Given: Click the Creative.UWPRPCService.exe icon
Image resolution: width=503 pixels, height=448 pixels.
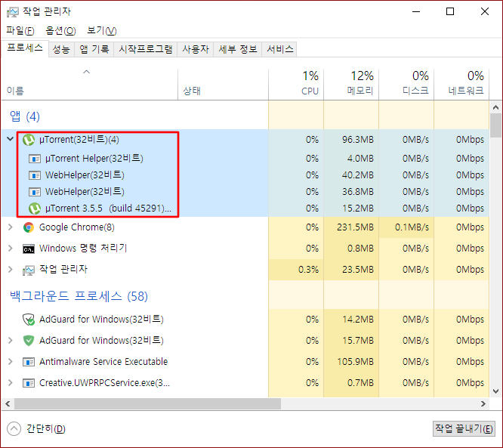Looking at the screenshot, I should pos(29,383).
